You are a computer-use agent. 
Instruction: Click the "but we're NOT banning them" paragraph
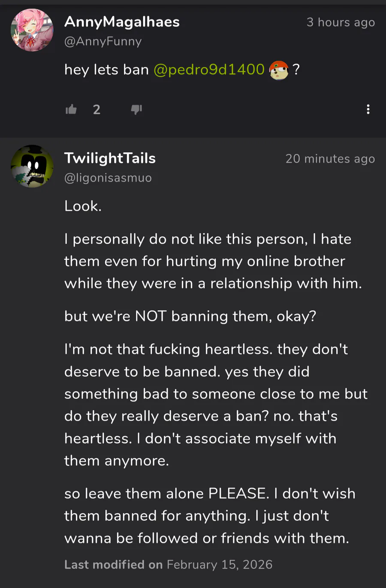coord(190,316)
